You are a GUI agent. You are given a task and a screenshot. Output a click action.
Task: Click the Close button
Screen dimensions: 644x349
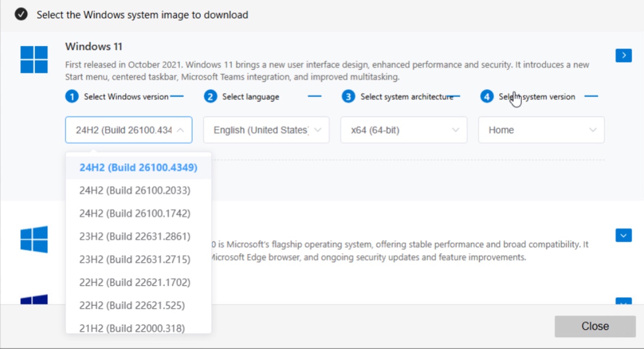click(595, 326)
